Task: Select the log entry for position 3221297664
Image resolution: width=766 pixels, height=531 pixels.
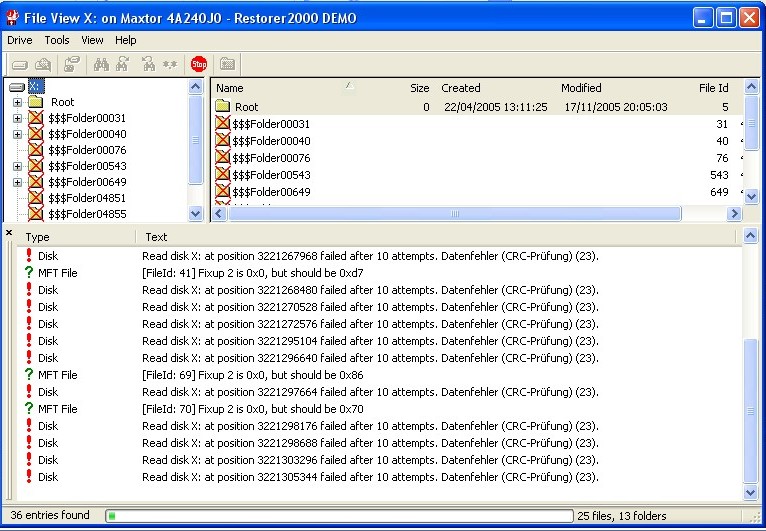Action: click(x=380, y=392)
